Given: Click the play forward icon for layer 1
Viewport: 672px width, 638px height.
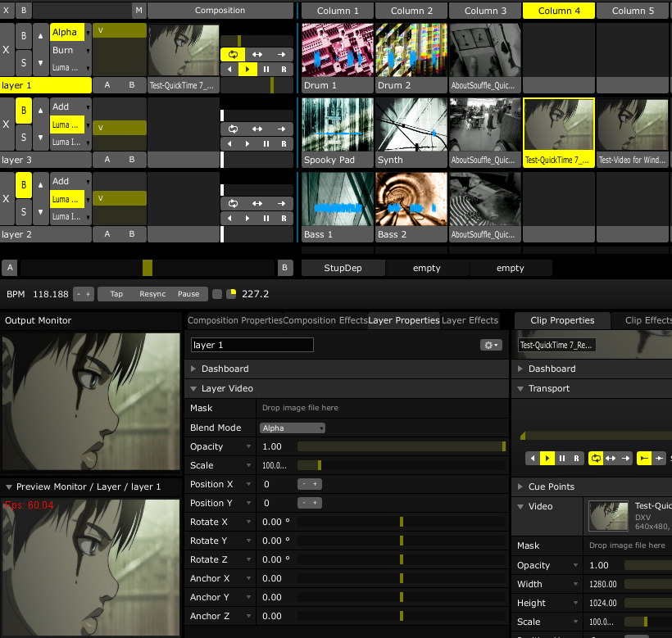Looking at the screenshot, I should pyautogui.click(x=247, y=70).
